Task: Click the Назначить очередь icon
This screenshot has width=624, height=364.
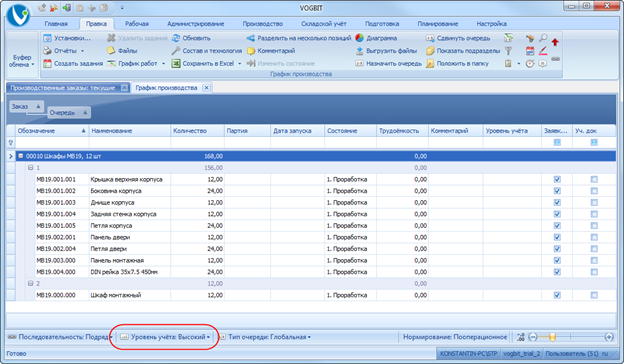Action: point(359,63)
